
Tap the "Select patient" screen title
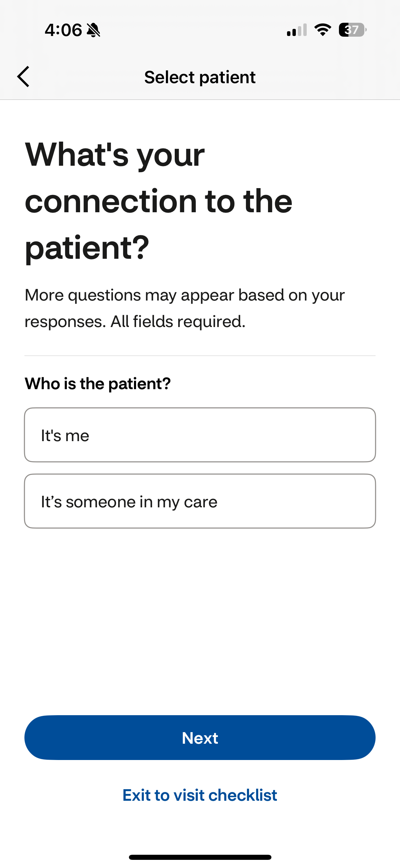tap(200, 77)
